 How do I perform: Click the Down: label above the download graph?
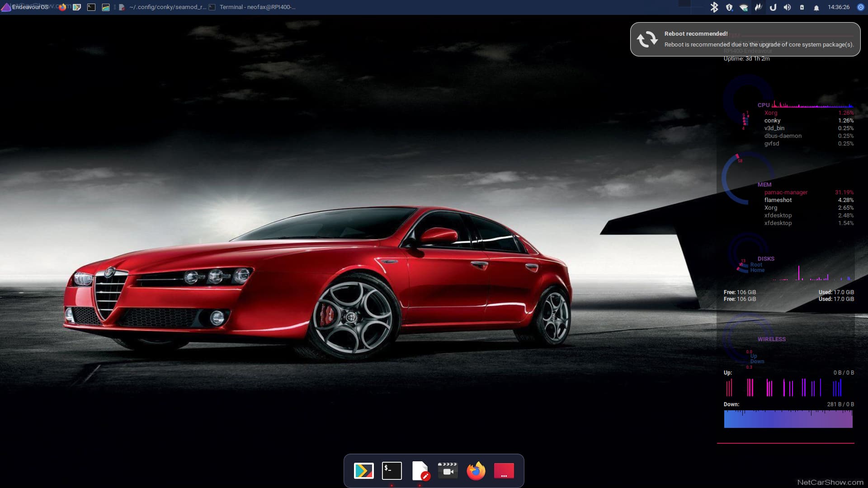pos(731,404)
